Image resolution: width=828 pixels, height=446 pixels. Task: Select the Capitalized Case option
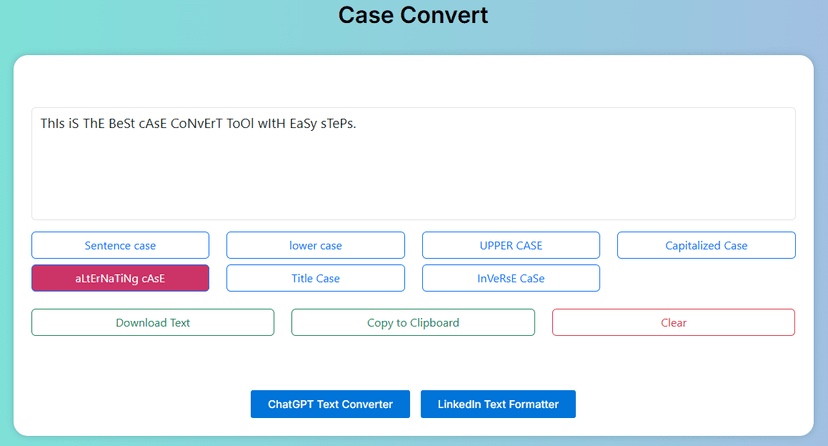click(706, 245)
